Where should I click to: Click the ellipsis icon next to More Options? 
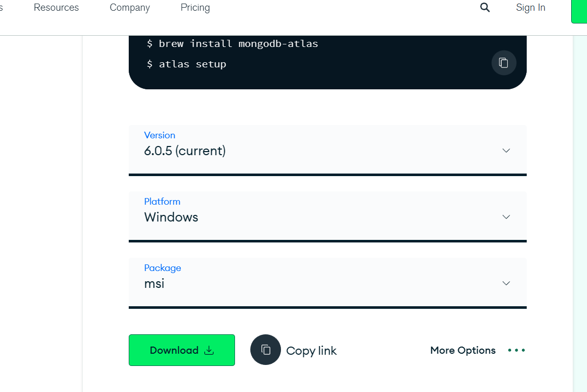click(516, 350)
